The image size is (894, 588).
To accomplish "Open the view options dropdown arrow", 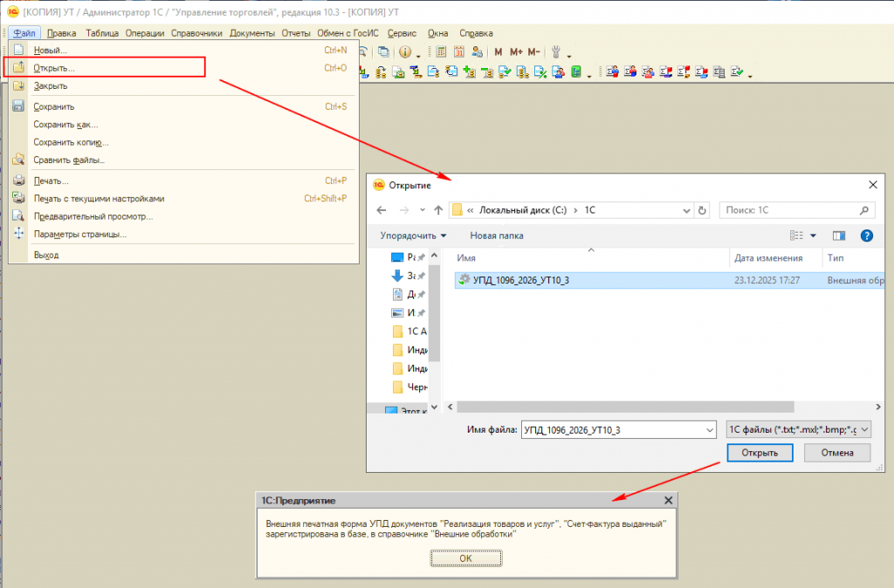I will pos(813,236).
